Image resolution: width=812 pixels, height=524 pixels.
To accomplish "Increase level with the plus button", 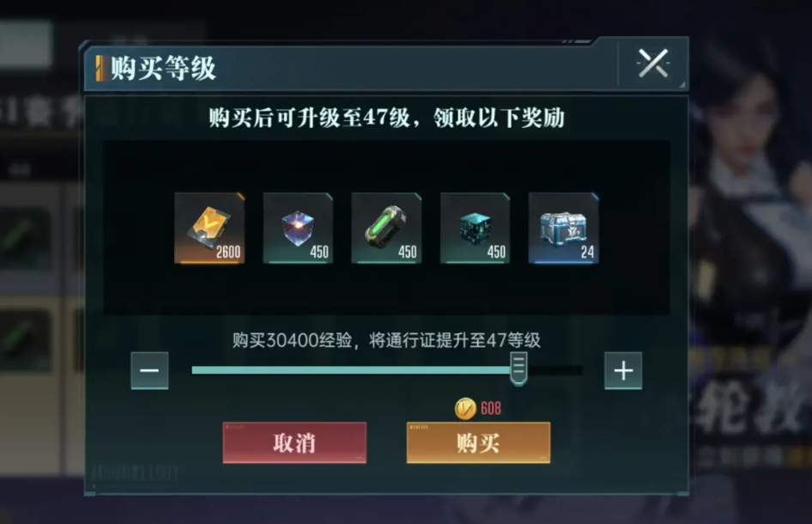I will [623, 370].
